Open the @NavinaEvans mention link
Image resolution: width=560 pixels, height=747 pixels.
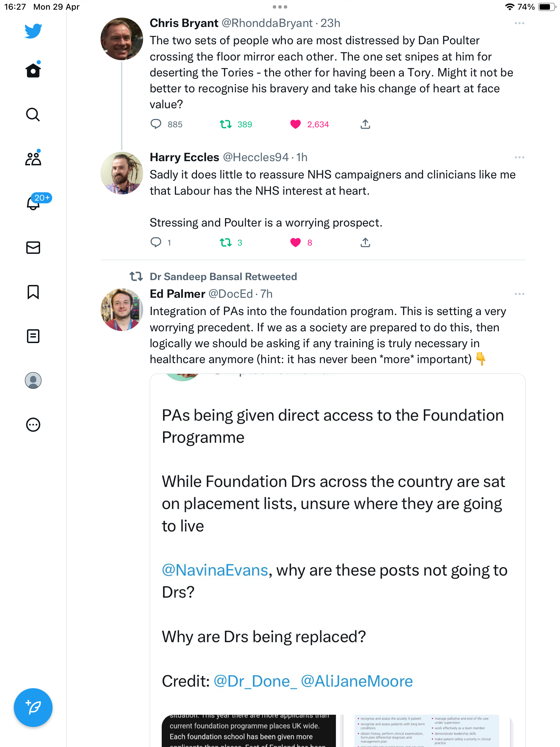[215, 570]
